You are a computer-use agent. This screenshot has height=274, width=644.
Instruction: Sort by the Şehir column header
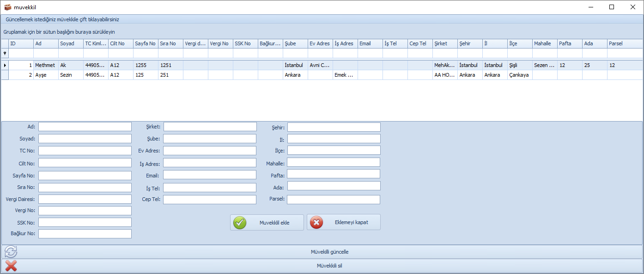pos(470,43)
